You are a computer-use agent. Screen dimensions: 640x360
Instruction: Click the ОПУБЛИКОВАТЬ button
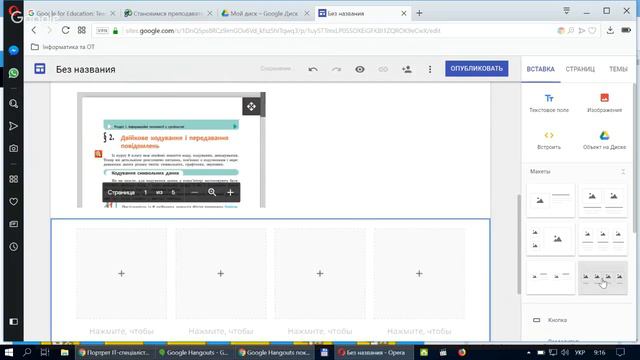tap(477, 69)
